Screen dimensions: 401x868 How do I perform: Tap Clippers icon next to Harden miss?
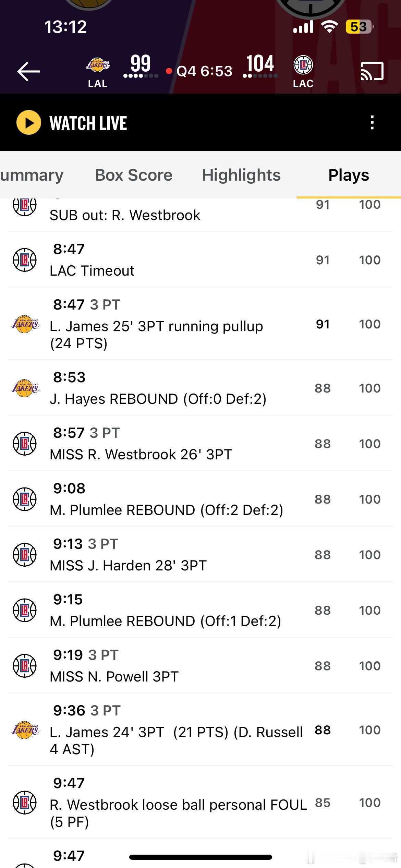click(24, 555)
